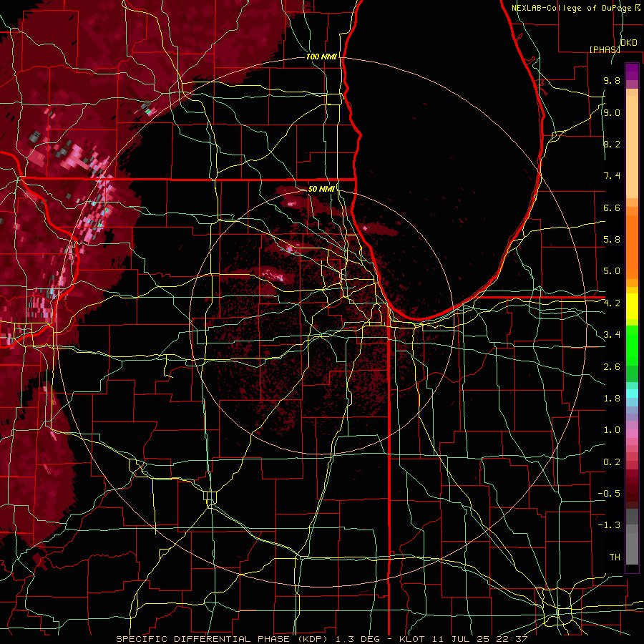Click the 6.6 scale label
The height and width of the screenshot is (644, 644).
[x=612, y=208]
